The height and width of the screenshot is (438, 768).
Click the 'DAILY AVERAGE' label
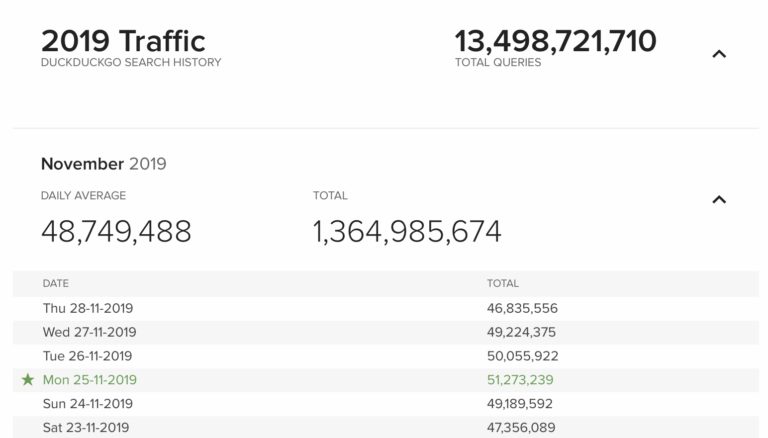tap(83, 195)
